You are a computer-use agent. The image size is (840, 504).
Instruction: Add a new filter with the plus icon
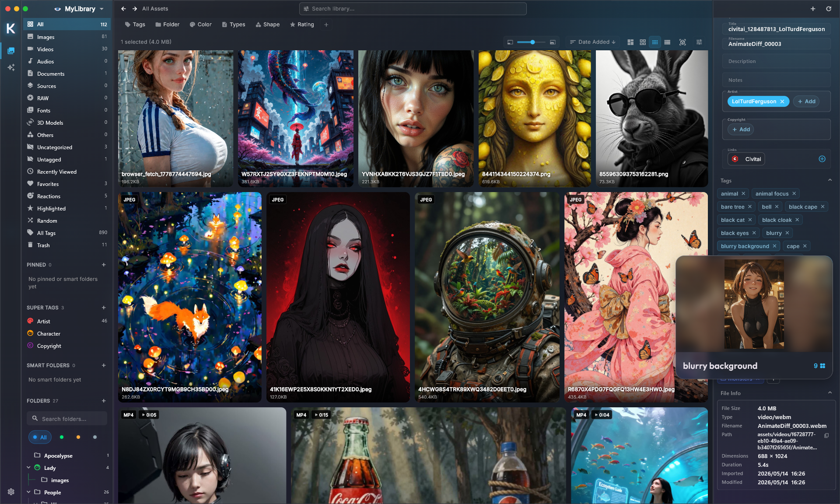pyautogui.click(x=326, y=24)
